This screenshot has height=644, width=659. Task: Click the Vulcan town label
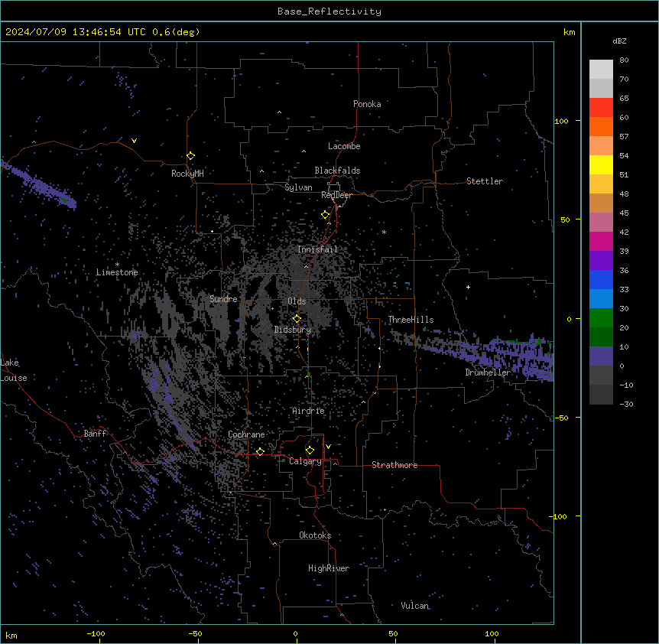coord(415,606)
